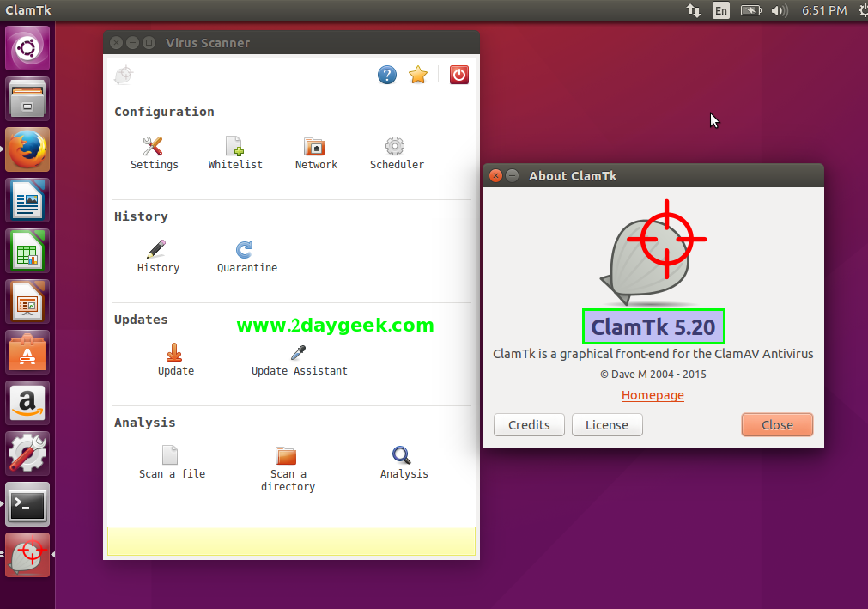The image size is (868, 609).
Task: View scan History
Action: coord(158,256)
